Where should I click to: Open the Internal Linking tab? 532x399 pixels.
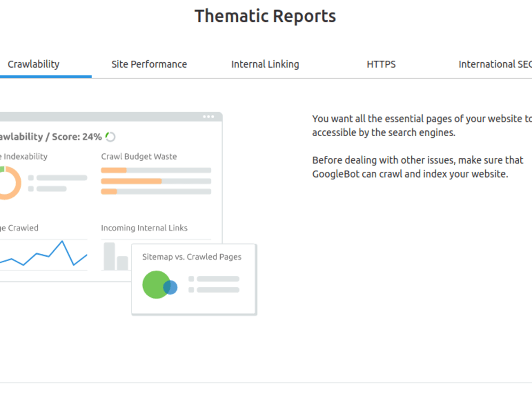pos(265,64)
